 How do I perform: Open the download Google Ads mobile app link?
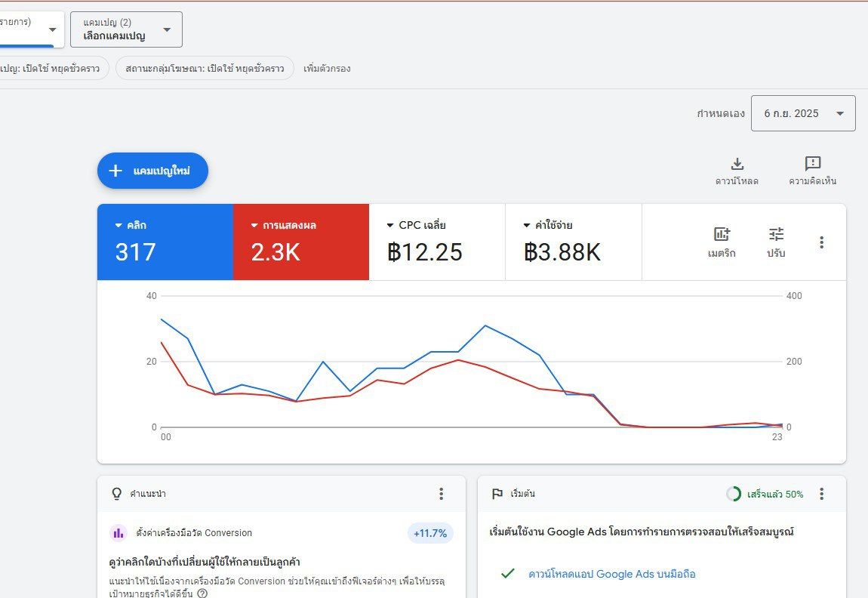611,574
